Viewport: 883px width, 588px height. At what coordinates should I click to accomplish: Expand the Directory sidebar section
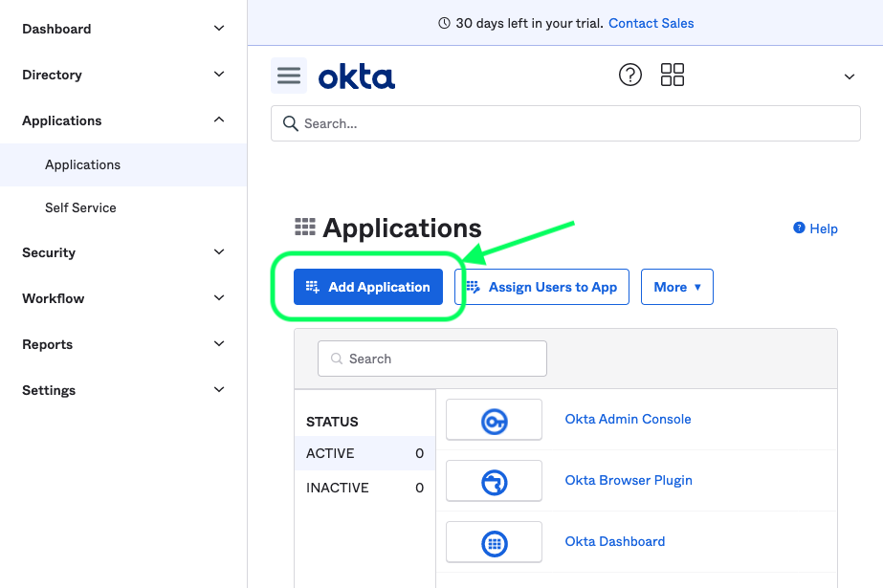click(x=219, y=75)
